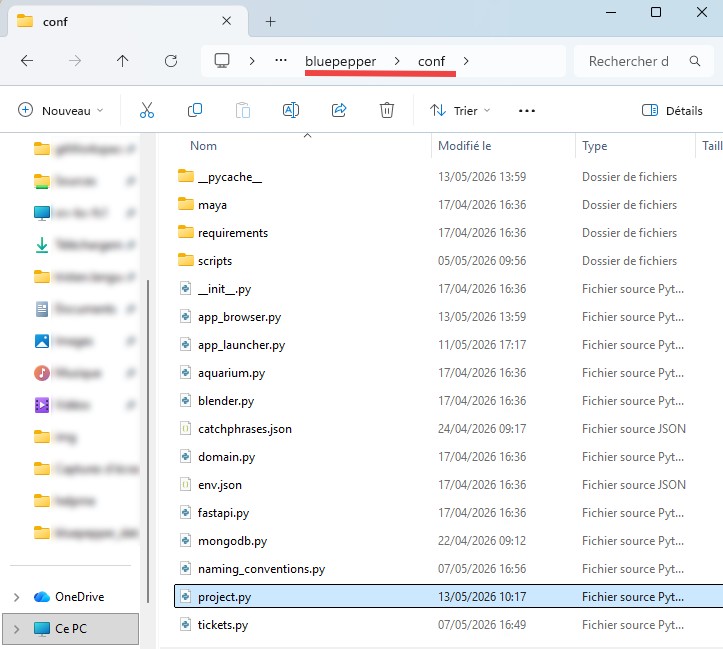The width and height of the screenshot is (723, 649).
Task: Sort by the Modifié le column header
Action: pyautogui.click(x=464, y=146)
